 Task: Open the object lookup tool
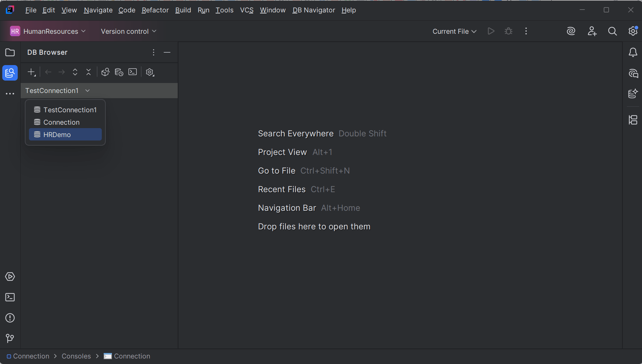tap(105, 72)
